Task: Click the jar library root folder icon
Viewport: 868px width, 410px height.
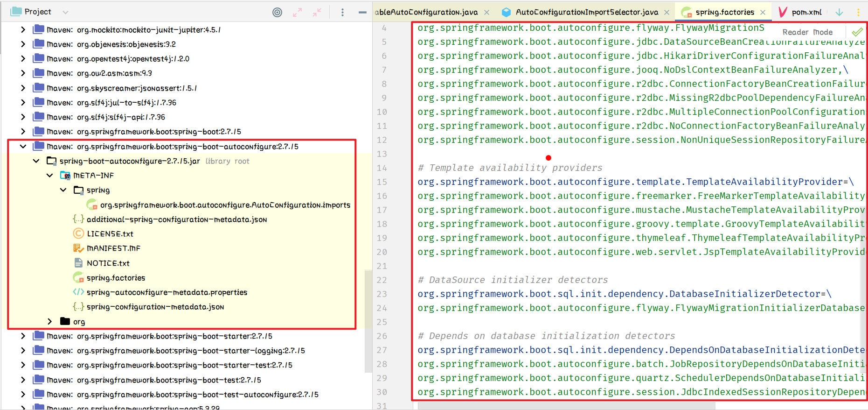Action: tap(52, 161)
